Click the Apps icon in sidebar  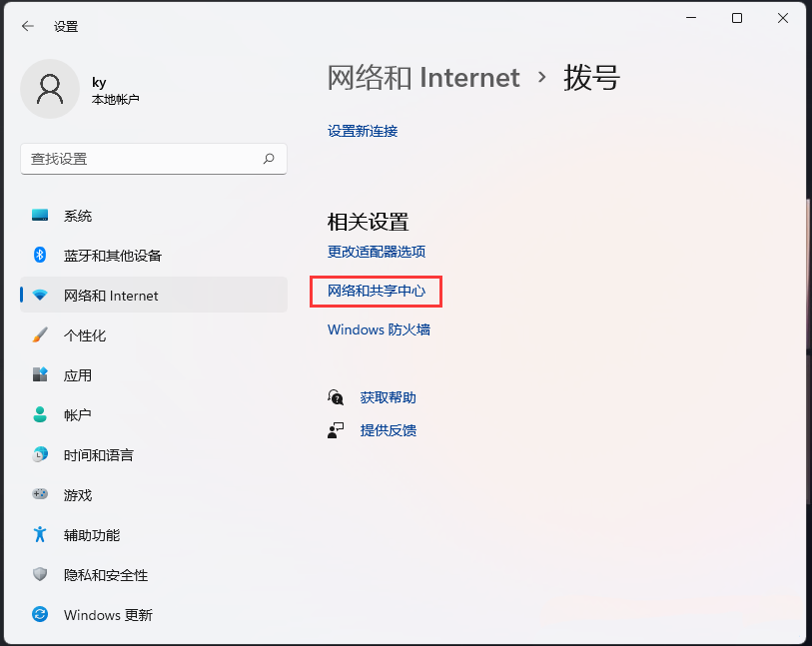40,375
